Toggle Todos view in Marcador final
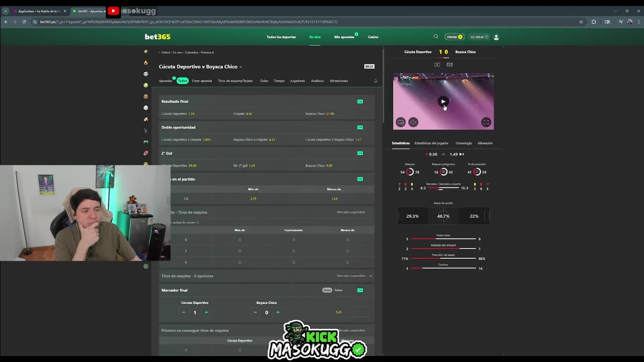Screen dimensions: 644x362 [x=339, y=290]
